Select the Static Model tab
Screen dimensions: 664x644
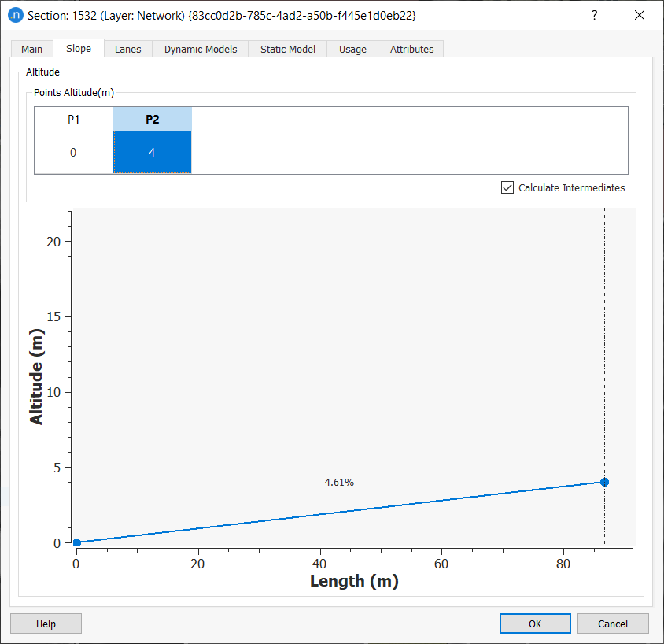pyautogui.click(x=288, y=49)
